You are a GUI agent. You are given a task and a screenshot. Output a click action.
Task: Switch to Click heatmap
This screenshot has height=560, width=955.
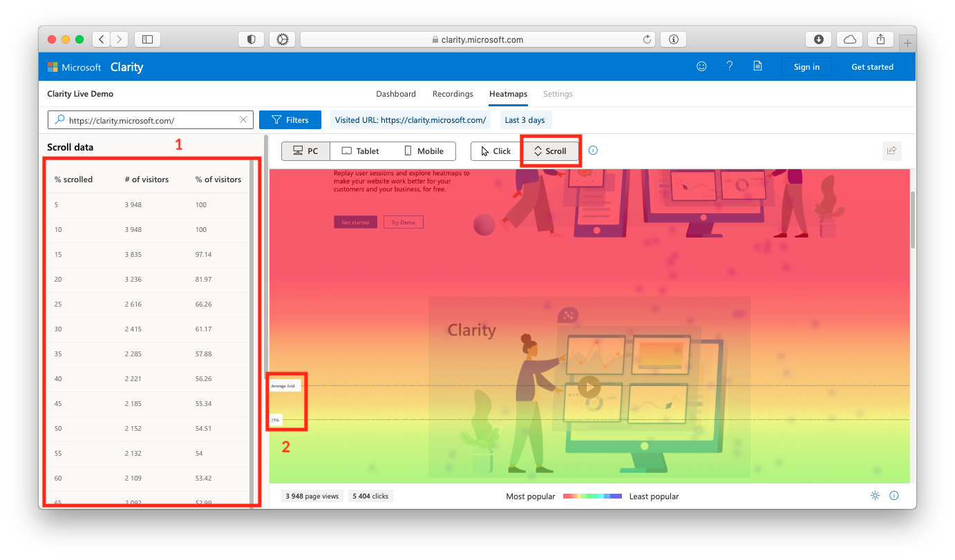(496, 151)
